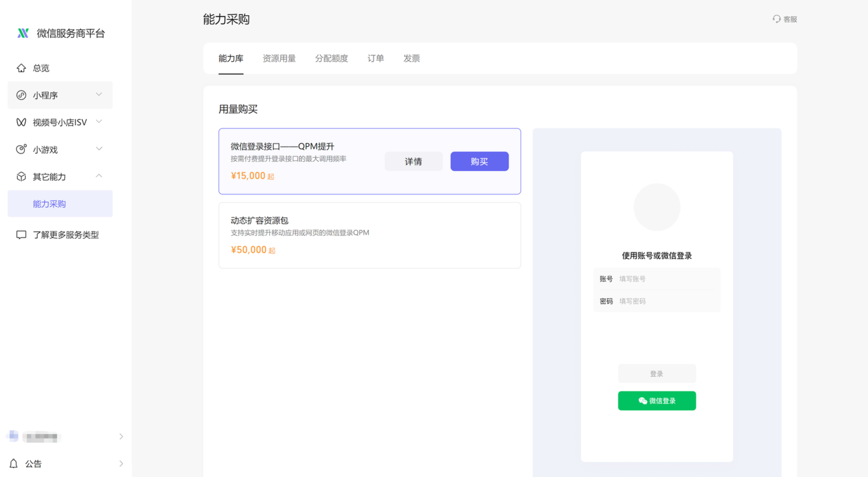Click the gray 登录 button
This screenshot has height=477, width=868.
(x=657, y=374)
